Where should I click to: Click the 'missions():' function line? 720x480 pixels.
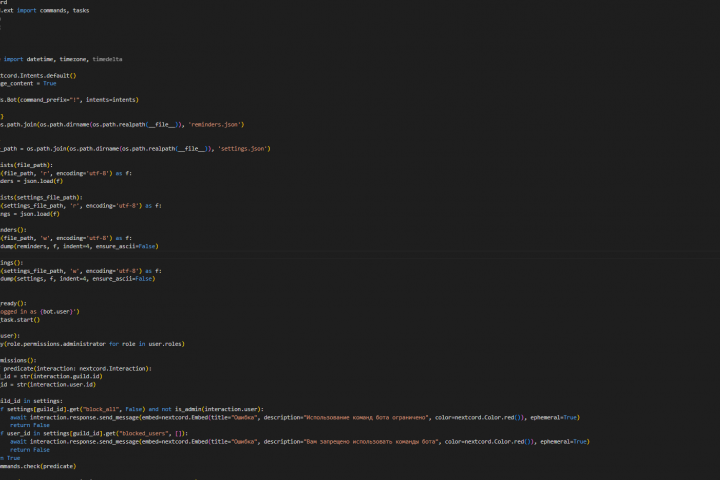pyautogui.click(x=18, y=360)
